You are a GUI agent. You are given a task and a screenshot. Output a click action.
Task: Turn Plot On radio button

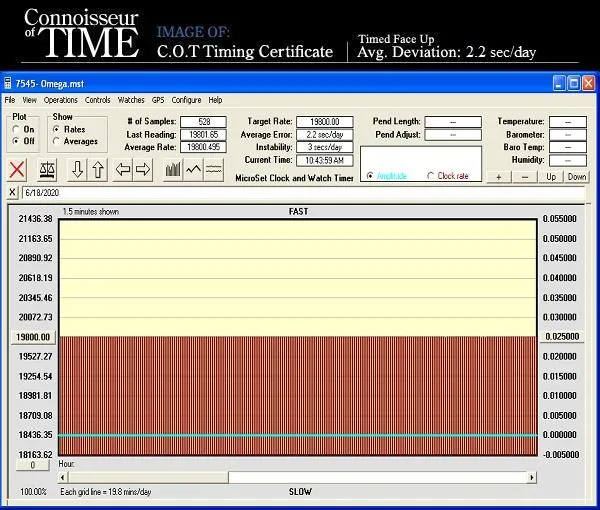pos(16,129)
